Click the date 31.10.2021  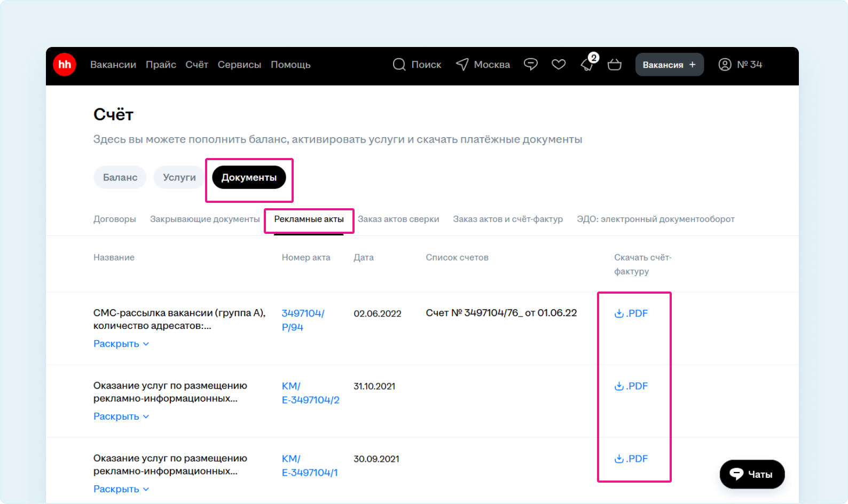click(374, 386)
